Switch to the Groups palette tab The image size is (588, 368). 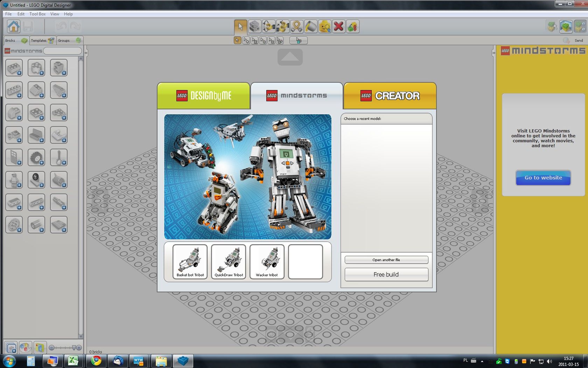tap(69, 40)
